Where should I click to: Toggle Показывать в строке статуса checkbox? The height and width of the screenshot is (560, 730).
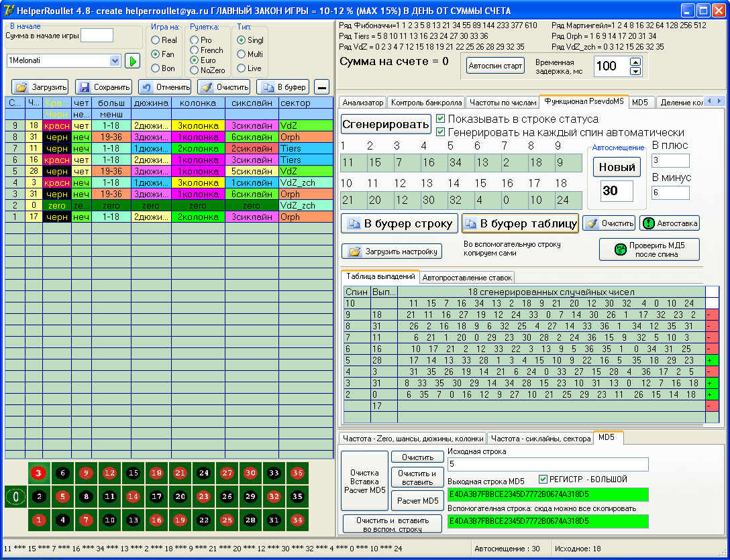coord(440,119)
